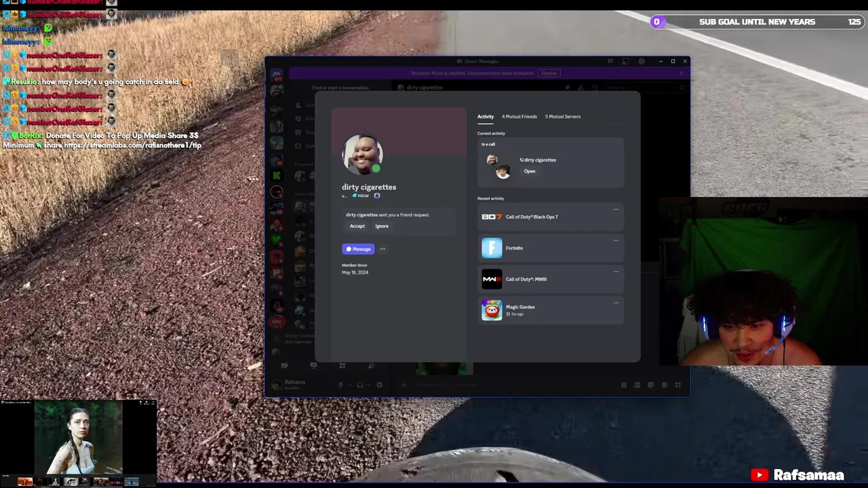The image size is (868, 488).
Task: Click the HXLW server tag badge
Action: click(x=361, y=196)
